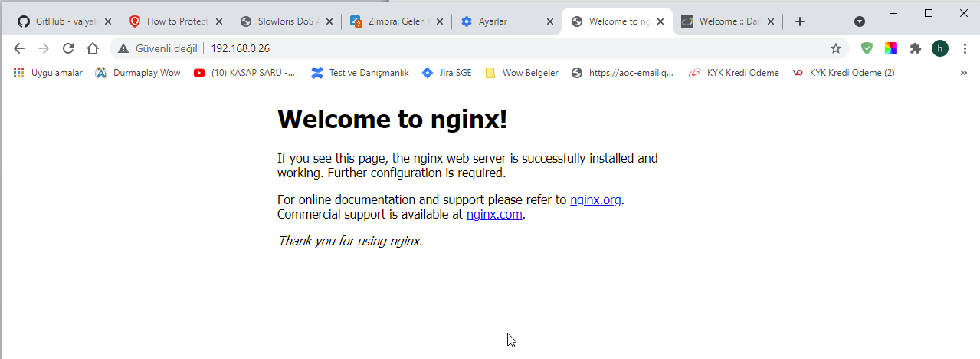Open the first KYK Kredi Ödeme bookmark

(733, 73)
